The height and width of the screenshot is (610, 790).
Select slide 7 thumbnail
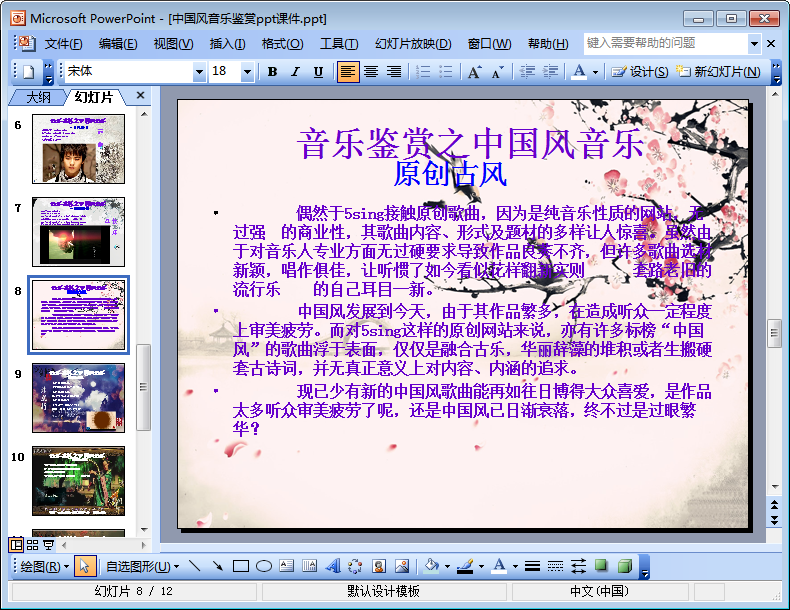[79, 232]
